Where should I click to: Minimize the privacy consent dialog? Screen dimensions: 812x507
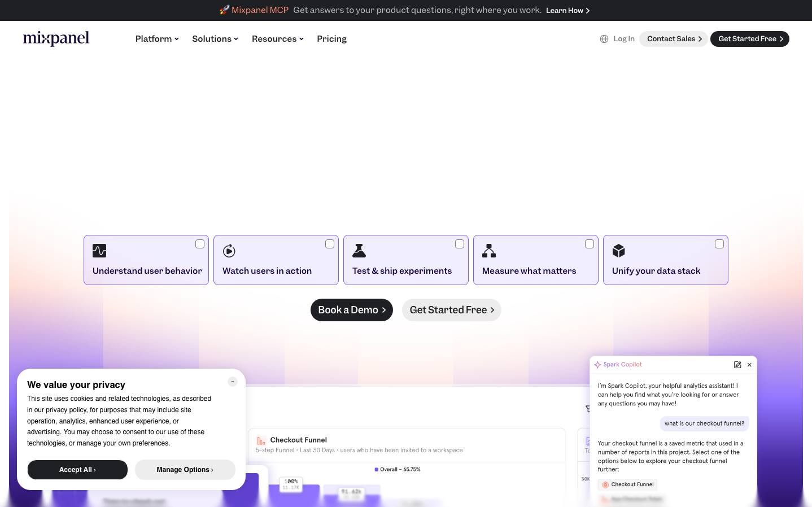tap(233, 382)
